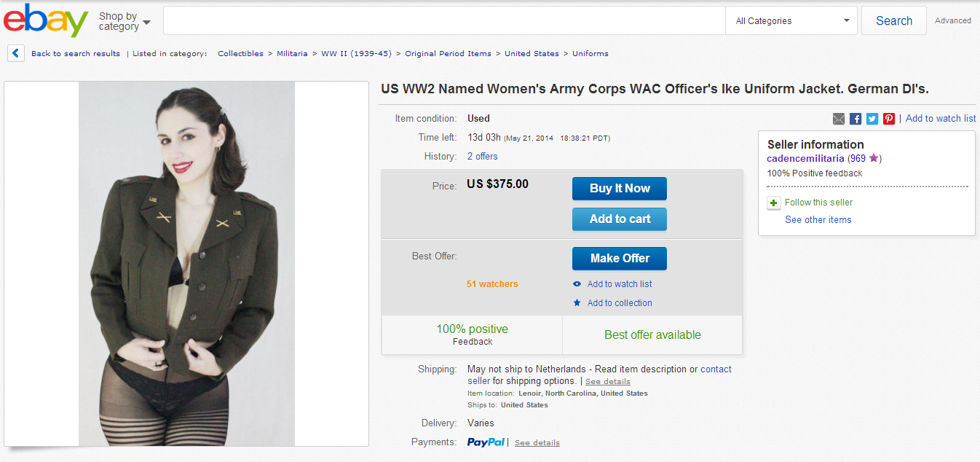This screenshot has width=980, height=462.
Task: Share listing on Twitter icon
Action: point(872,119)
